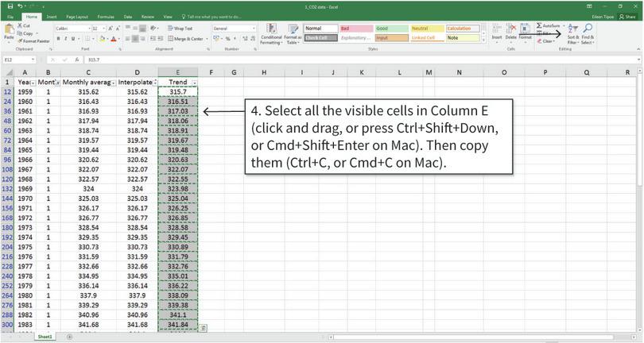Screen dimensions: 644x343
Task: Toggle underline formatting
Action: [x=73, y=39]
